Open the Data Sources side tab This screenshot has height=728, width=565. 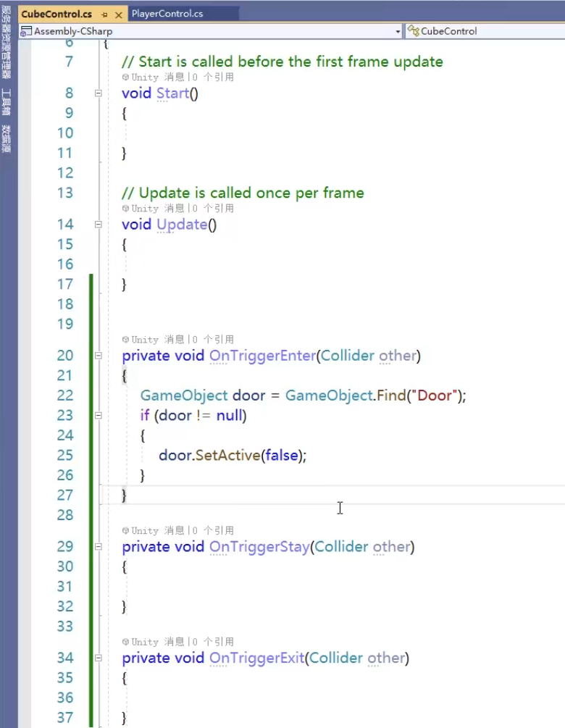pyautogui.click(x=6, y=139)
